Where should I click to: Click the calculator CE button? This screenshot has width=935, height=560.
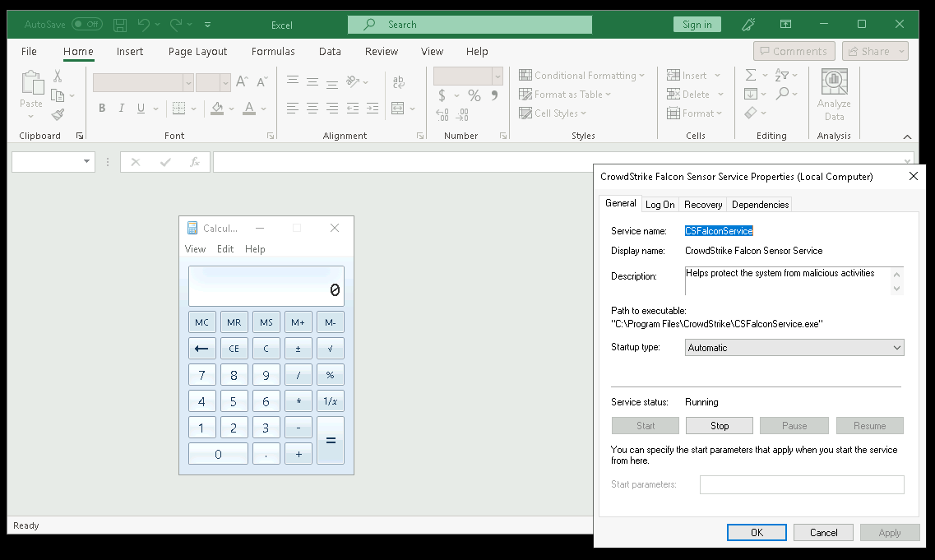point(234,349)
